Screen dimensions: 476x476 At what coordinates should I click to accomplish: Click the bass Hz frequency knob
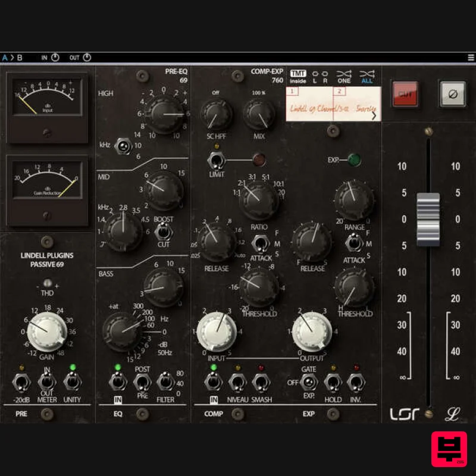123,332
